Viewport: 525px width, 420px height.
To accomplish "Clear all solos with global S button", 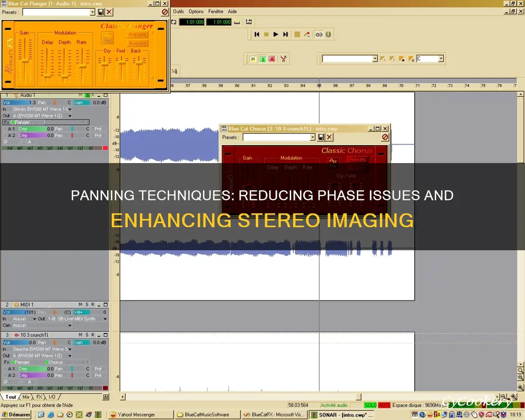I will pos(262,59).
